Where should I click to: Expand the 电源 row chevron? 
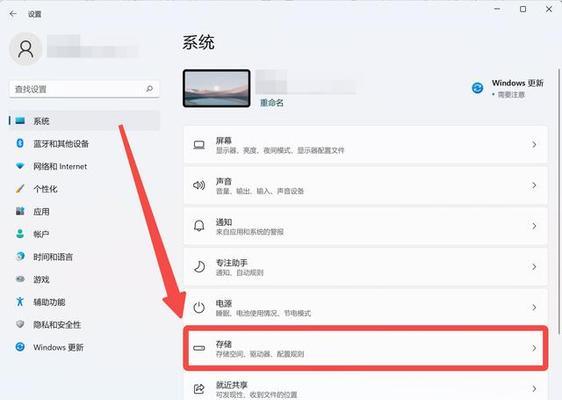click(534, 308)
